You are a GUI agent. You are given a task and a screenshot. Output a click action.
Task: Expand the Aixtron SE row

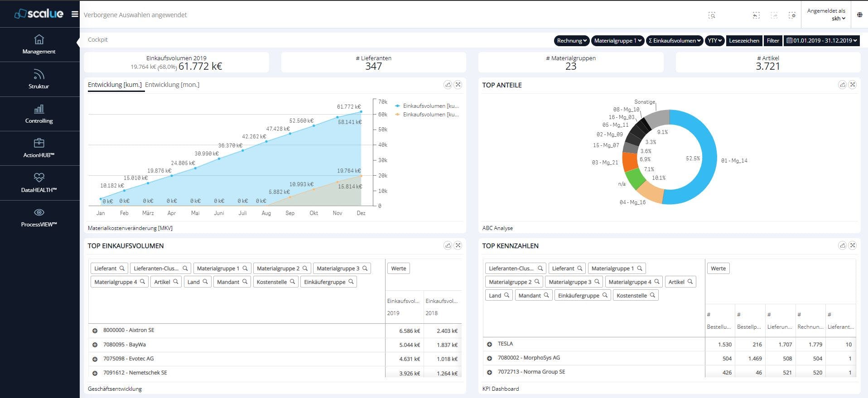[x=95, y=331]
